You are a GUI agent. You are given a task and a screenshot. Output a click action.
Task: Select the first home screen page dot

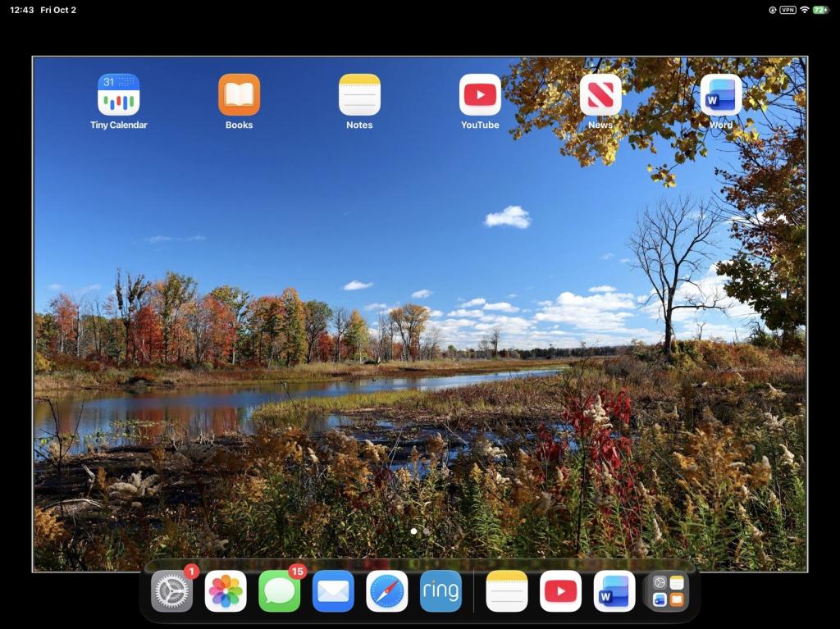point(413,531)
